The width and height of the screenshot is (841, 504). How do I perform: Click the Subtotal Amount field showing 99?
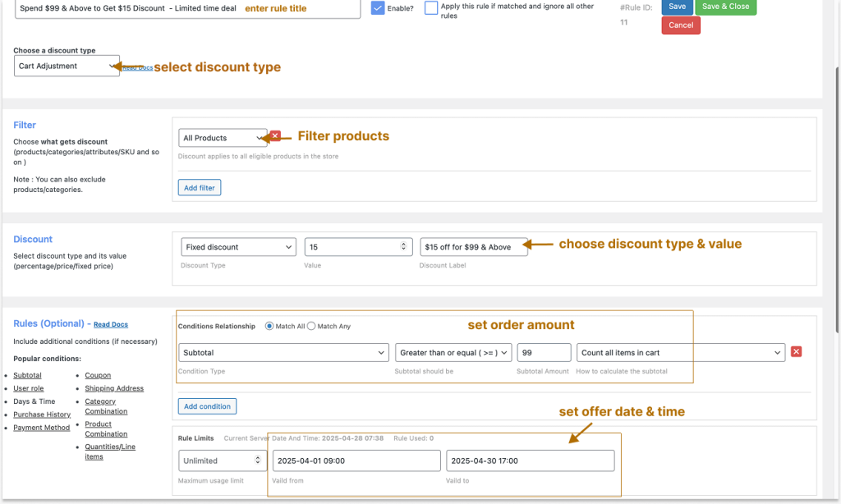(544, 353)
